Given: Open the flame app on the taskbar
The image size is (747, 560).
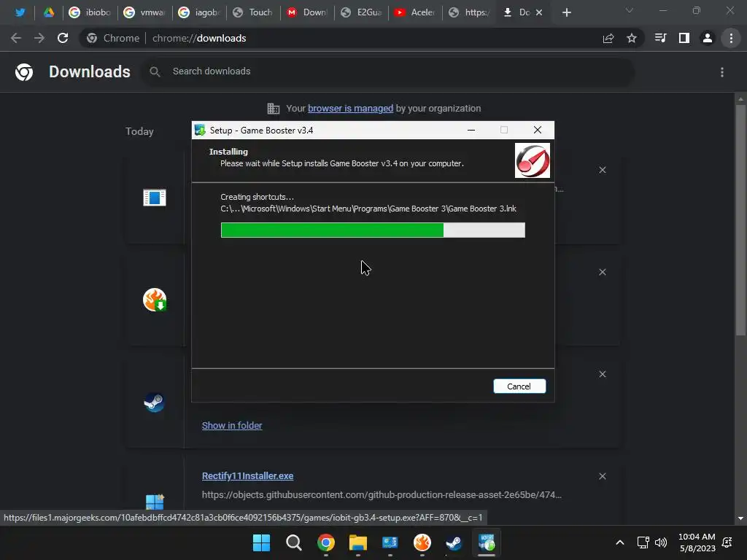Looking at the screenshot, I should (422, 542).
